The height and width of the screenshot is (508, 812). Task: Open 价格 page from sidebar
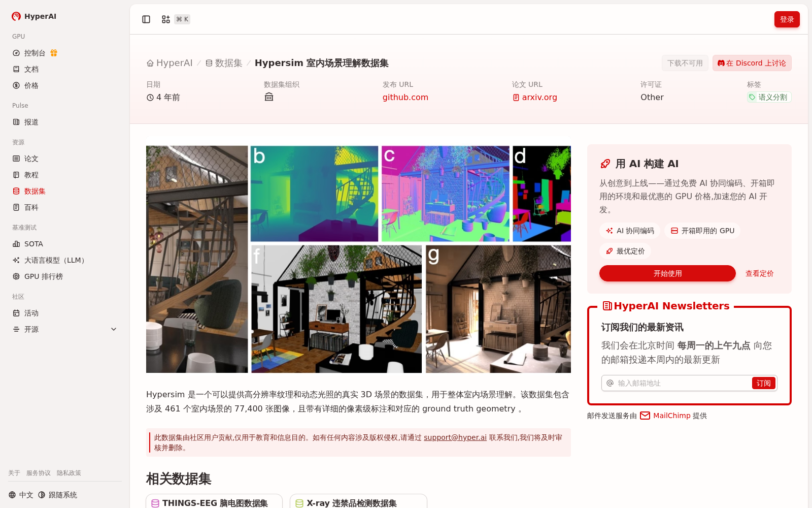coord(65,85)
